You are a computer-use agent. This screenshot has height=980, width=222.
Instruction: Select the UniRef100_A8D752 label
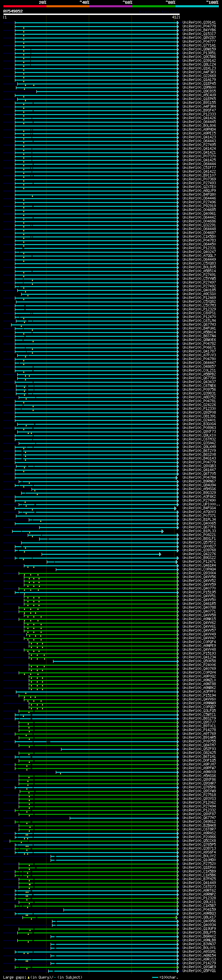[199, 397]
